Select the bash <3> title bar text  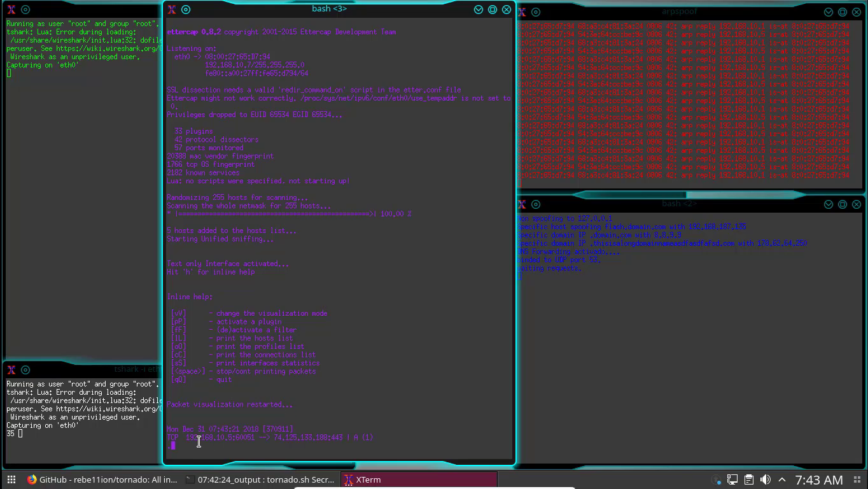click(329, 9)
